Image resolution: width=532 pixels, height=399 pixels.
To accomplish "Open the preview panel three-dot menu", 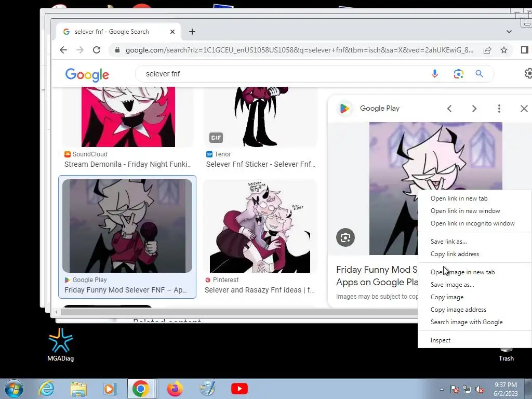I will coord(499,109).
